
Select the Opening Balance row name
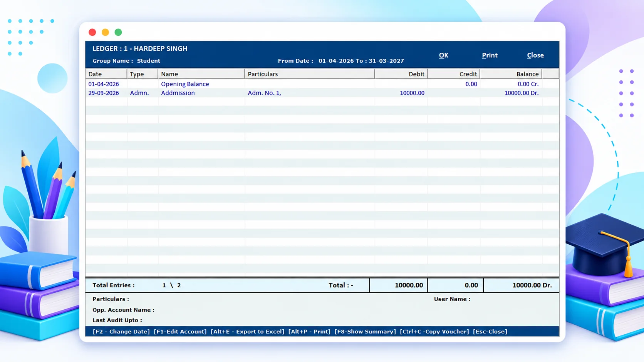(x=185, y=84)
